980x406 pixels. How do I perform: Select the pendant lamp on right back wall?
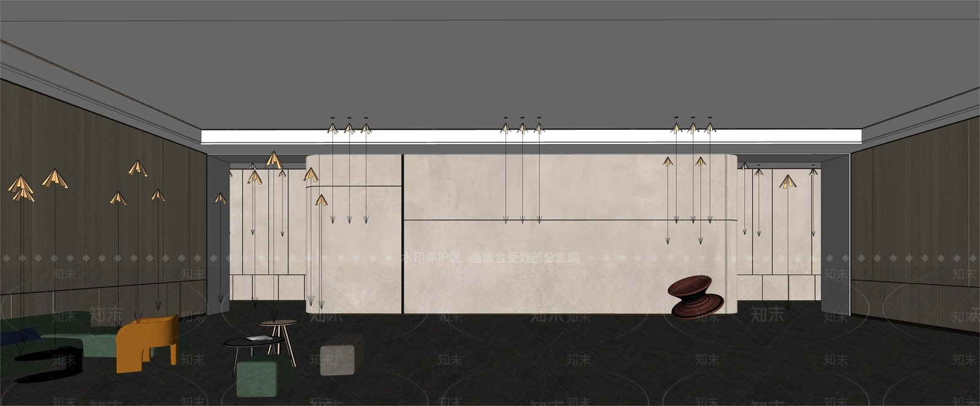tap(788, 182)
